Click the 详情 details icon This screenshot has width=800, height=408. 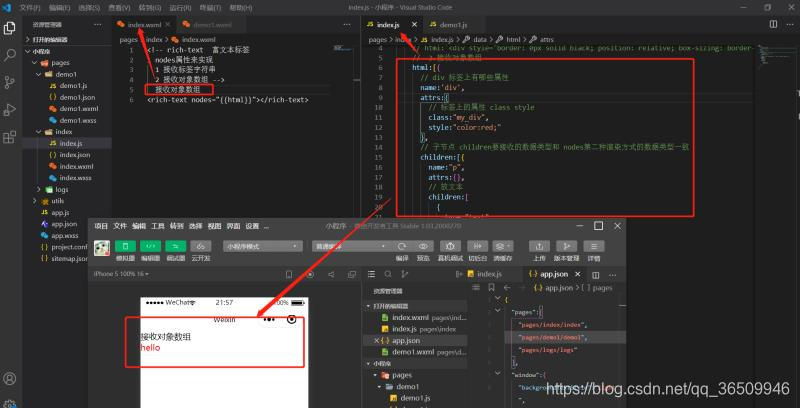pos(594,246)
